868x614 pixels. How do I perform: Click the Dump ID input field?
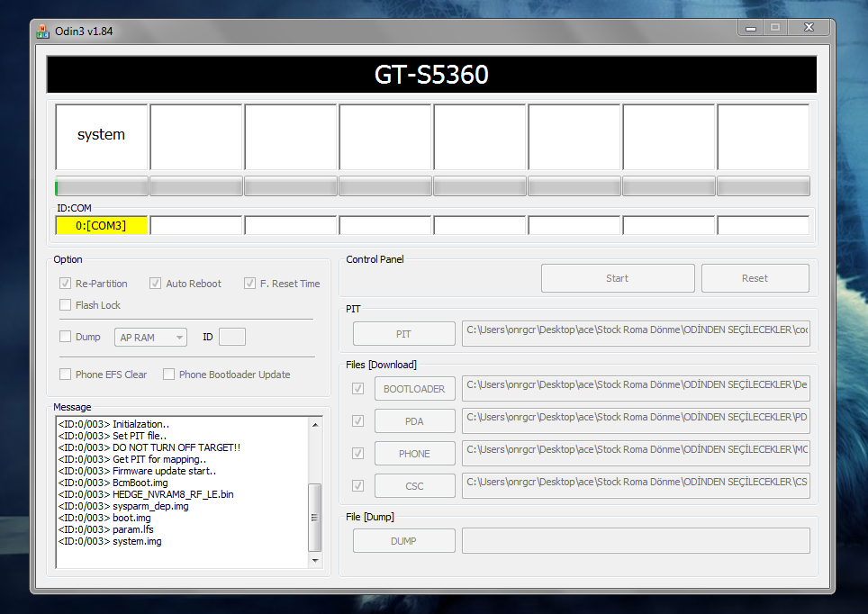point(232,337)
